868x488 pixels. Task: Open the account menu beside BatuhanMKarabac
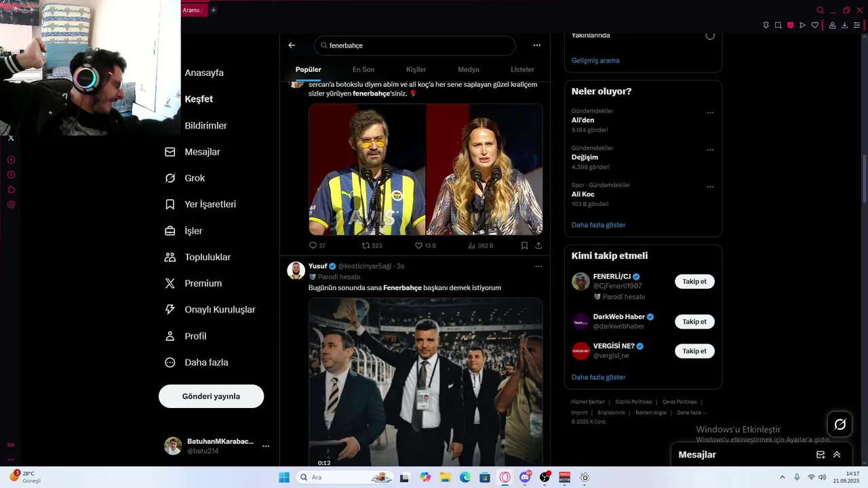266,446
